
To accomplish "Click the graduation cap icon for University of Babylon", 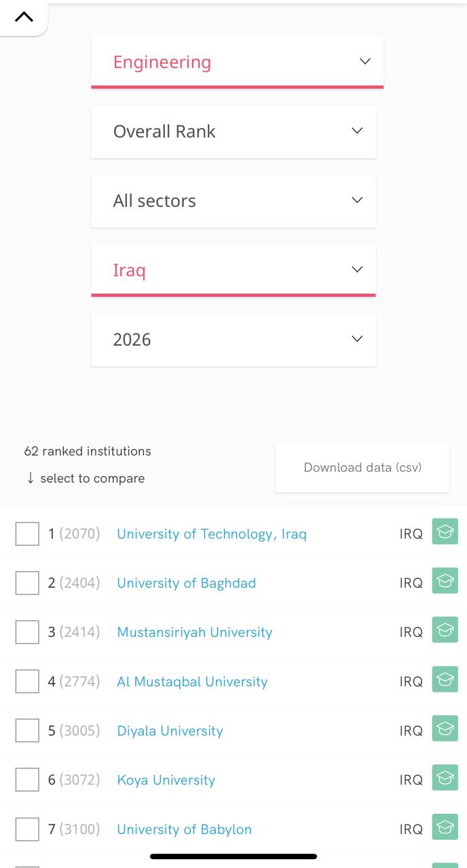I will point(445,828).
